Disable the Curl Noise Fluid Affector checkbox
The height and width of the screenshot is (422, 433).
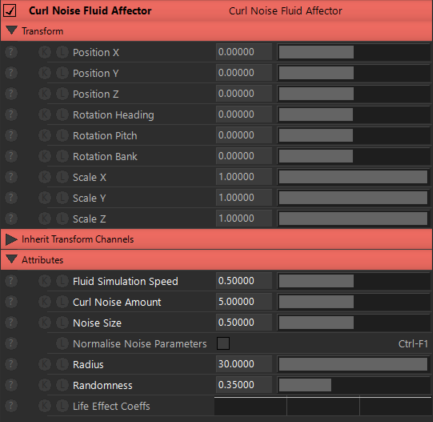(10, 11)
